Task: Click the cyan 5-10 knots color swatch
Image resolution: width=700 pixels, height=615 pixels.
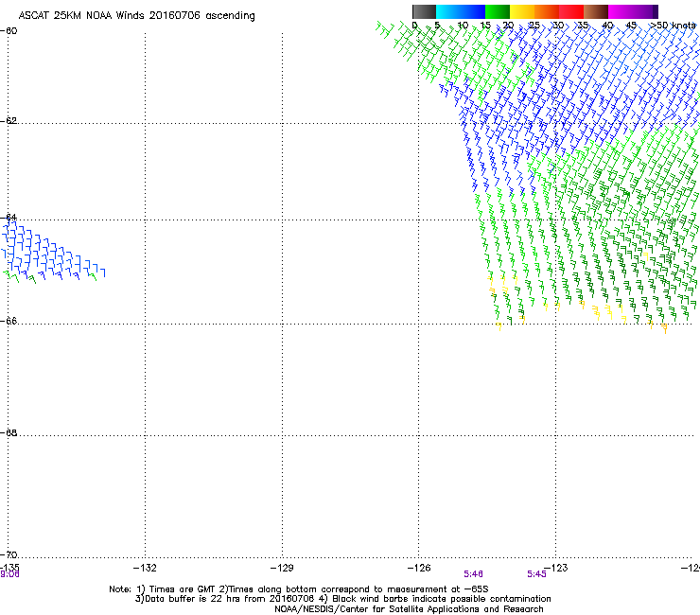Action: click(448, 11)
